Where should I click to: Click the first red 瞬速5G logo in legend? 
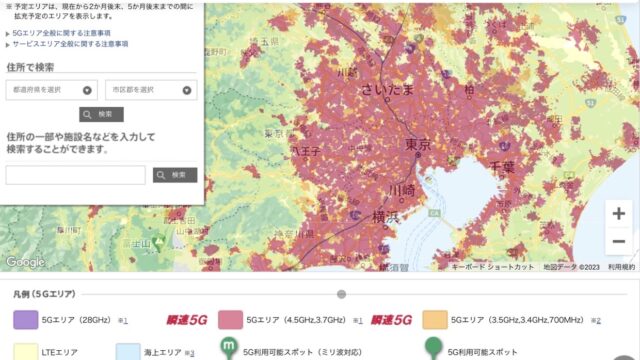pyautogui.click(x=187, y=320)
